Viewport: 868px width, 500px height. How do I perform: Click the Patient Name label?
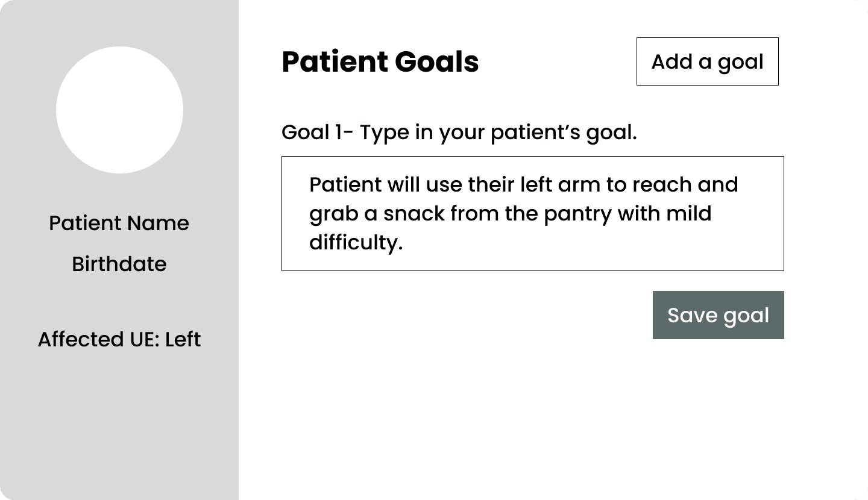(x=119, y=223)
